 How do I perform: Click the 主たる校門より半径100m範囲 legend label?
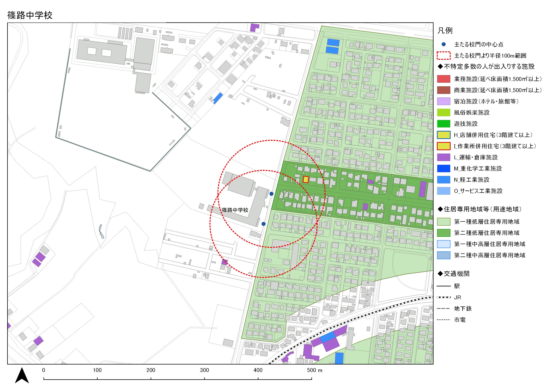coord(490,56)
